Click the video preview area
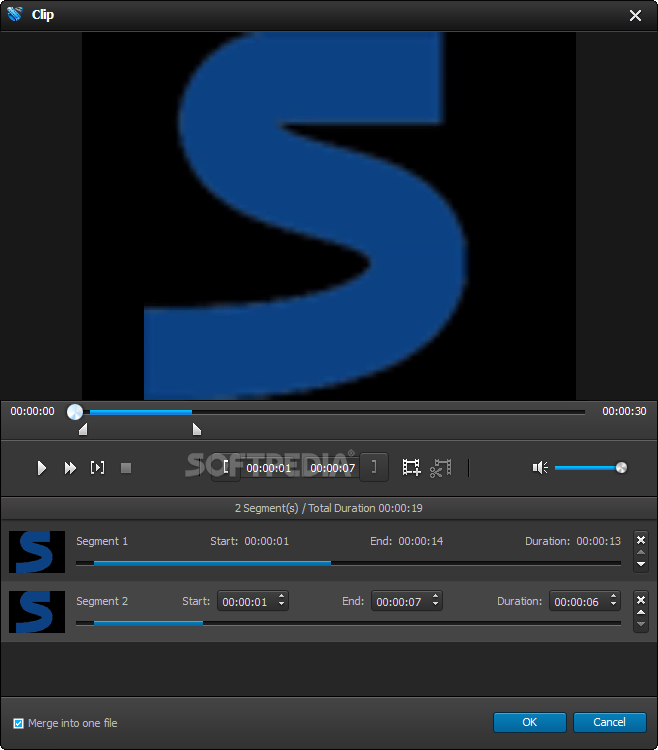658x750 pixels. [x=329, y=216]
